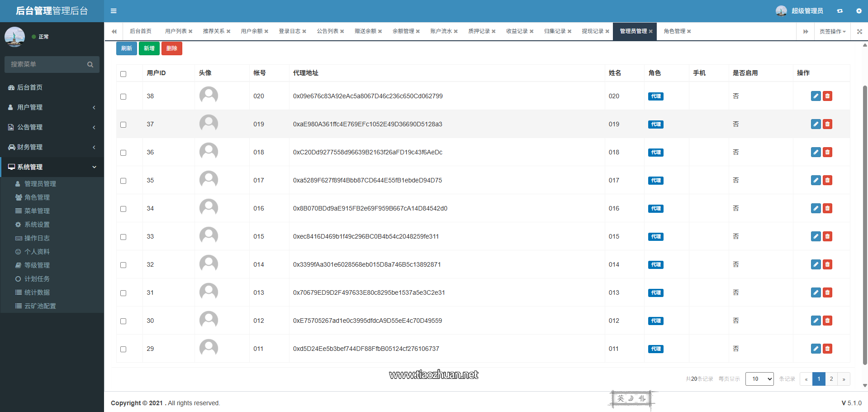
Task: Edit user 37 with pencil icon
Action: (x=816, y=124)
